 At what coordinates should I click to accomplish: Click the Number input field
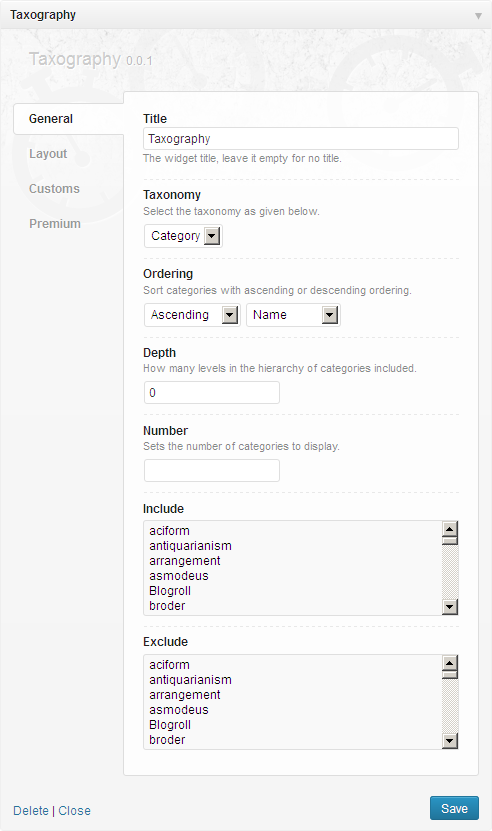click(212, 471)
